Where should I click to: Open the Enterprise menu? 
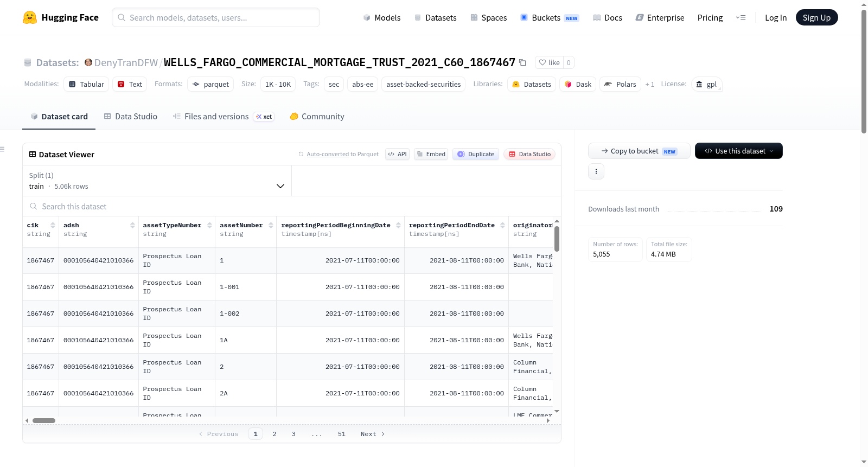(660, 17)
